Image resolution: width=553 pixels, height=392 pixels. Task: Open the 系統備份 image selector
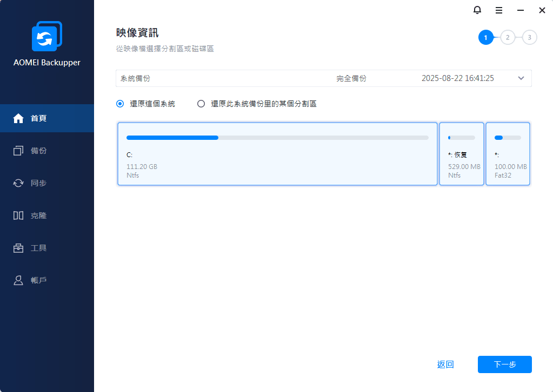point(323,78)
